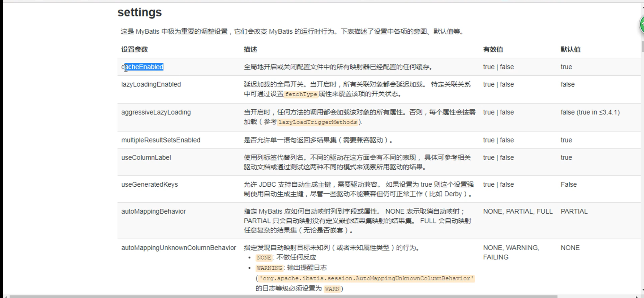Click the vertical scrollbar thumb
The image size is (644, 298).
[642, 47]
